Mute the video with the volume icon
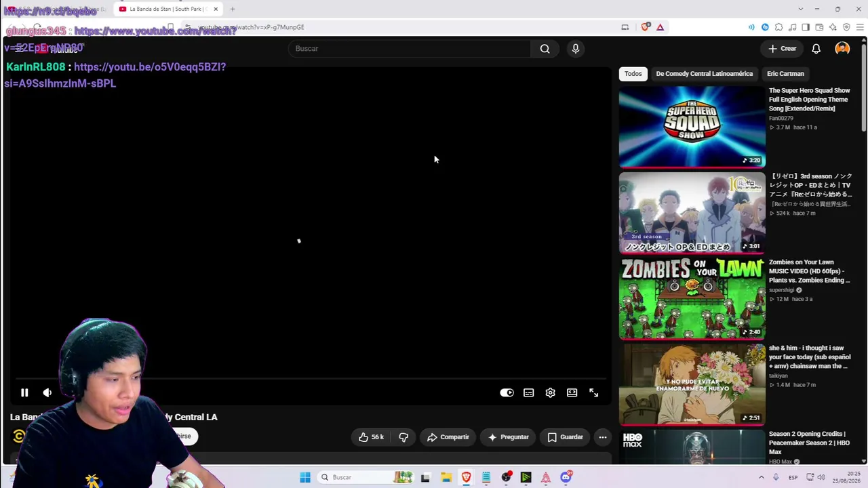The height and width of the screenshot is (488, 868). (47, 392)
